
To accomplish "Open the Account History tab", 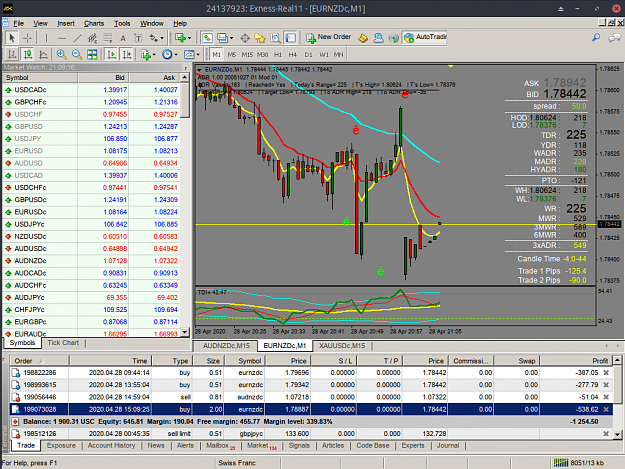I will pyautogui.click(x=111, y=445).
